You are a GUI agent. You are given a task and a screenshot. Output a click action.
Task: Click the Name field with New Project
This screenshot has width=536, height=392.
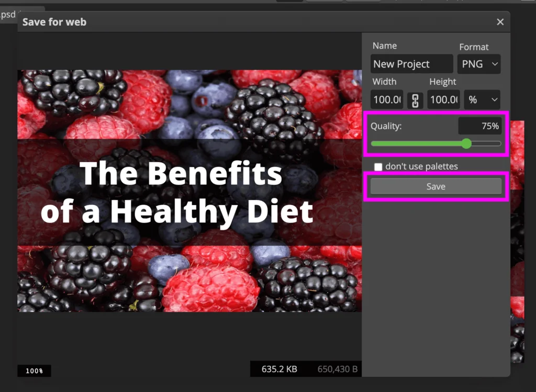point(411,64)
